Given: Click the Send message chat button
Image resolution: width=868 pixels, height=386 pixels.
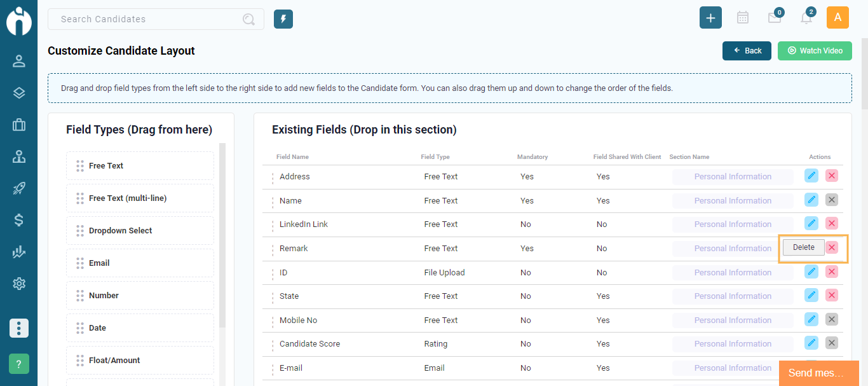Looking at the screenshot, I should pyautogui.click(x=819, y=373).
